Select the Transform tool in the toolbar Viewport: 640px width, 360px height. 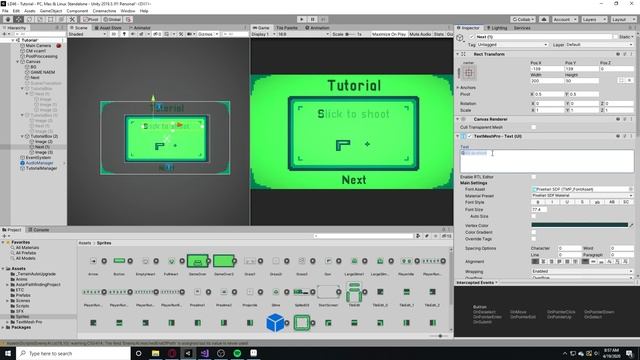click(x=61, y=19)
